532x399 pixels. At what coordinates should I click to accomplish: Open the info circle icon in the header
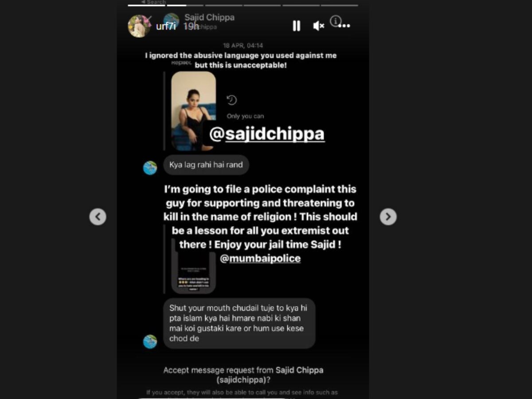tap(336, 20)
